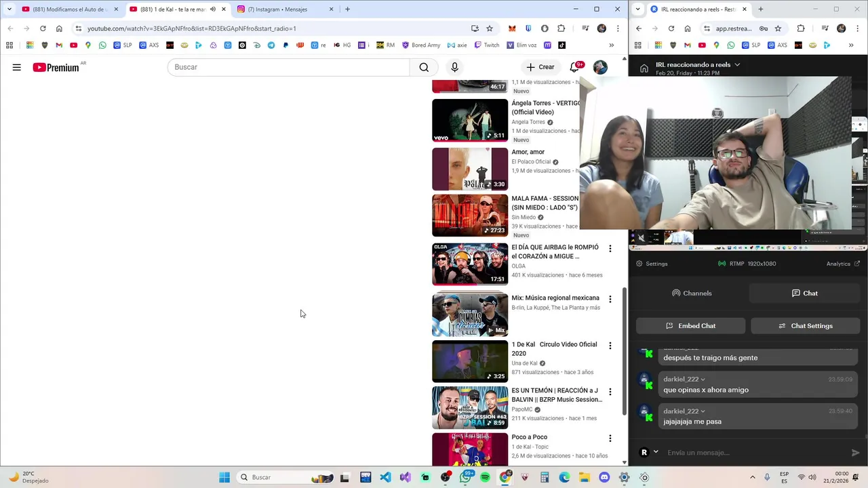Screen dimensions: 868x488
Task: Open Chrome three-dot menu in YouTube window
Action: (x=618, y=28)
